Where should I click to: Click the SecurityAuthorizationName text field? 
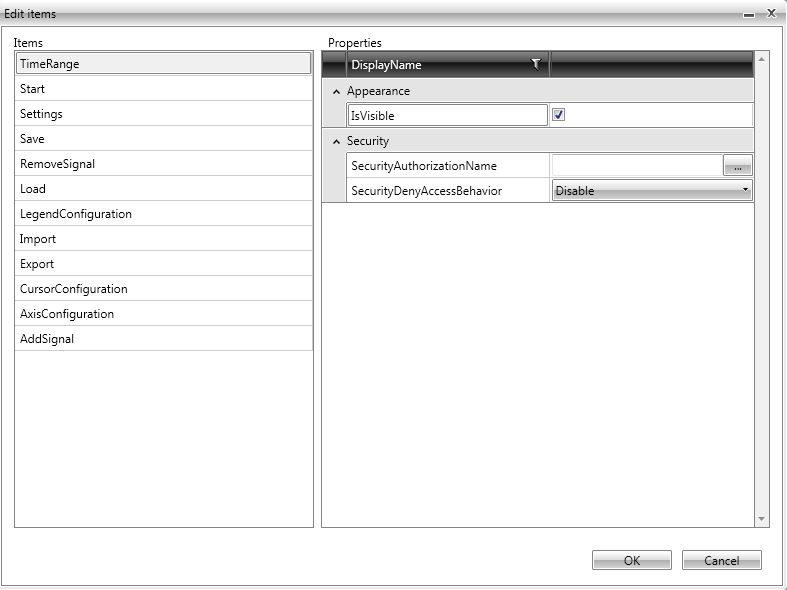click(x=637, y=166)
